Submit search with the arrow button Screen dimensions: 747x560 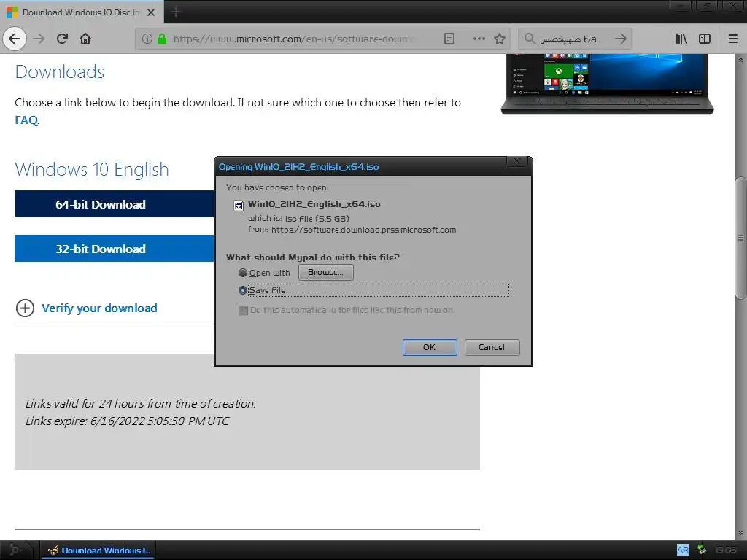point(620,39)
